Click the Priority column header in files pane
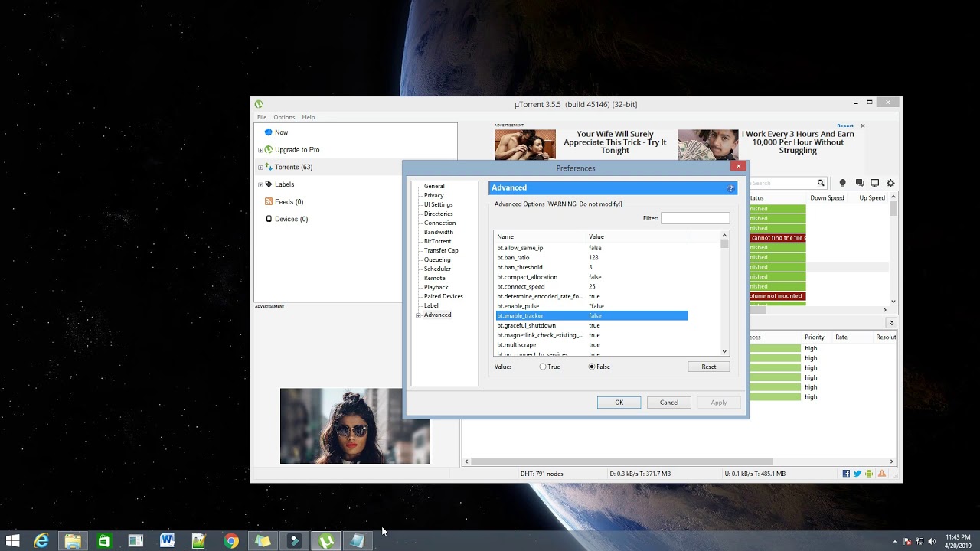Image resolution: width=980 pixels, height=551 pixels. coord(815,337)
